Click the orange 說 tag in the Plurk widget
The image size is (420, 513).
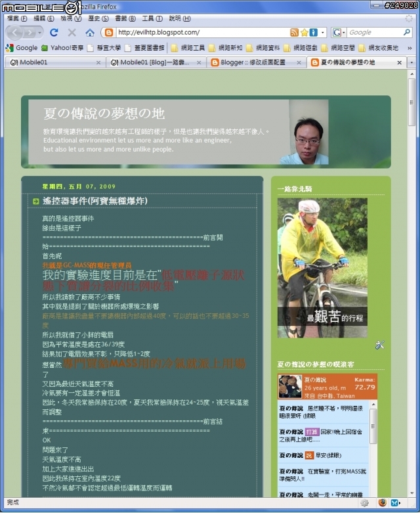pyautogui.click(x=309, y=455)
